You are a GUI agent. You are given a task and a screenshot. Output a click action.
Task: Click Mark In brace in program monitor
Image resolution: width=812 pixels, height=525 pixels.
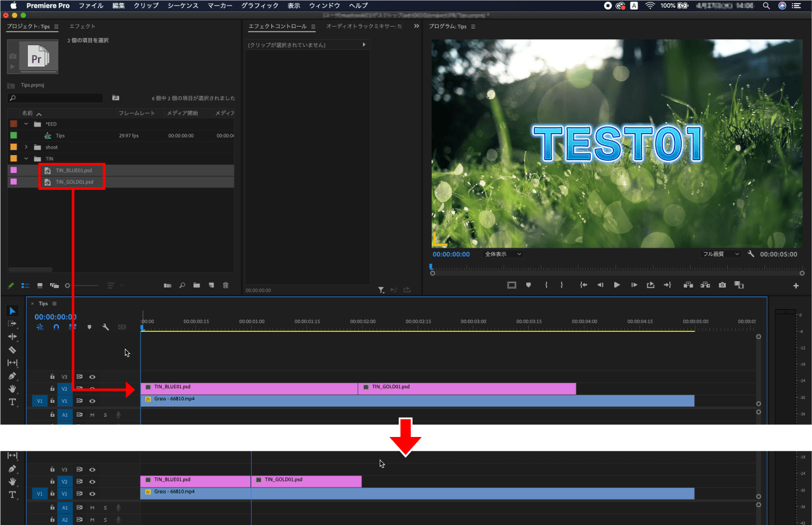point(546,285)
